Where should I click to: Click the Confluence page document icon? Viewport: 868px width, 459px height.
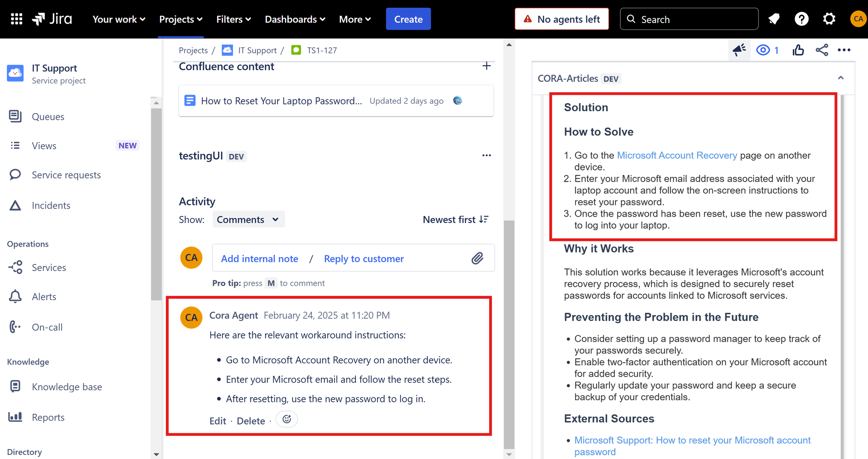190,100
